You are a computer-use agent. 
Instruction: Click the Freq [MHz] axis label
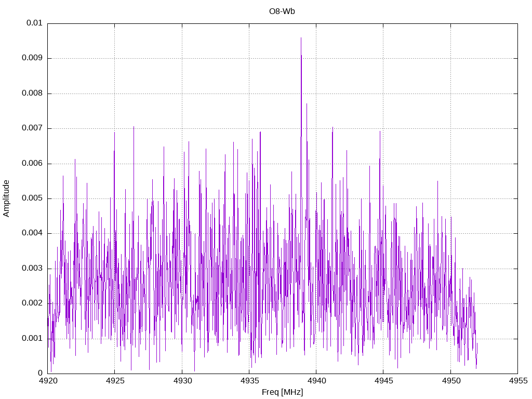(x=282, y=392)
